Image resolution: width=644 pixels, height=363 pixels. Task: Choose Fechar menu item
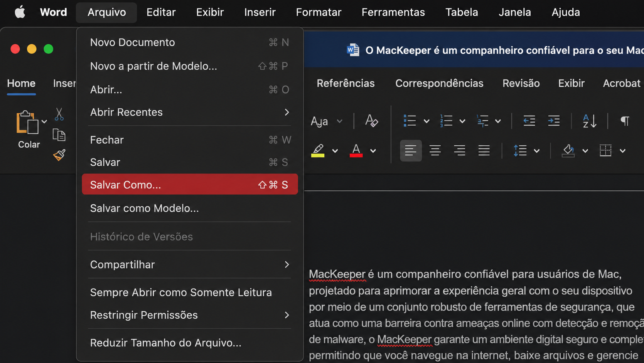click(190, 139)
